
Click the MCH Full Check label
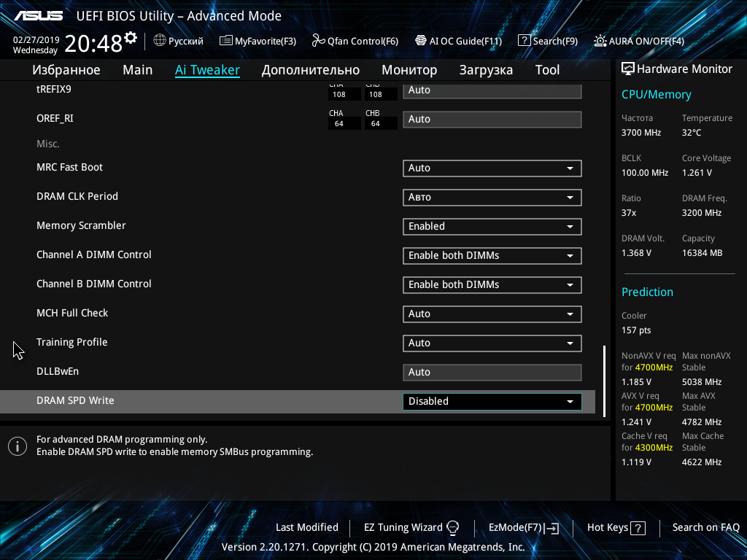click(x=72, y=313)
